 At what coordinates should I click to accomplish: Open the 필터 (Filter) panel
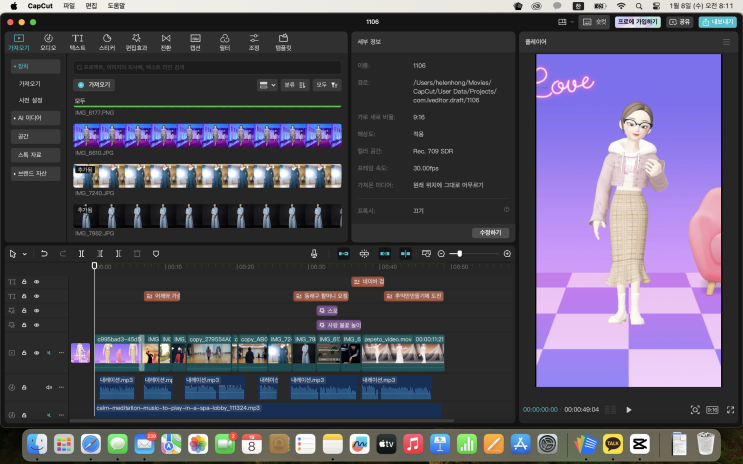[224, 42]
